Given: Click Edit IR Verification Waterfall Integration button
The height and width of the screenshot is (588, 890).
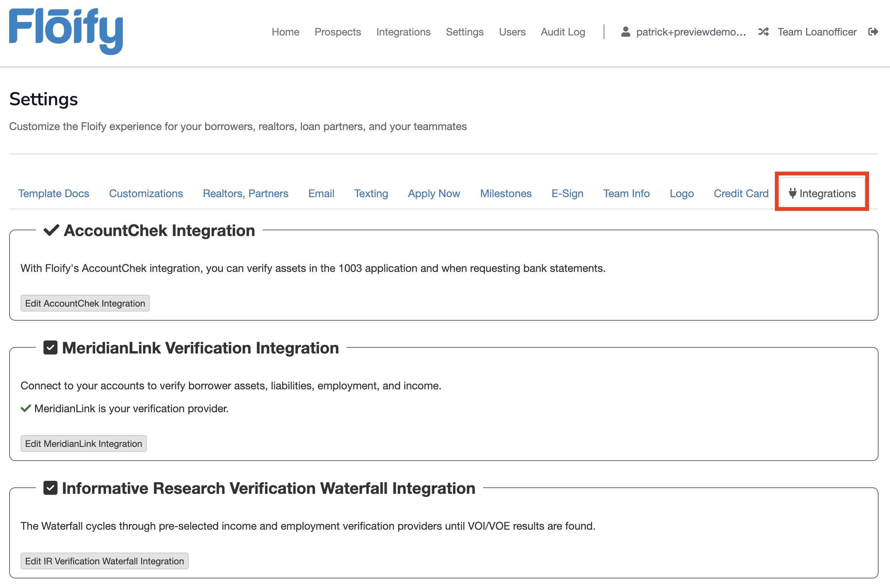Looking at the screenshot, I should click(x=104, y=561).
